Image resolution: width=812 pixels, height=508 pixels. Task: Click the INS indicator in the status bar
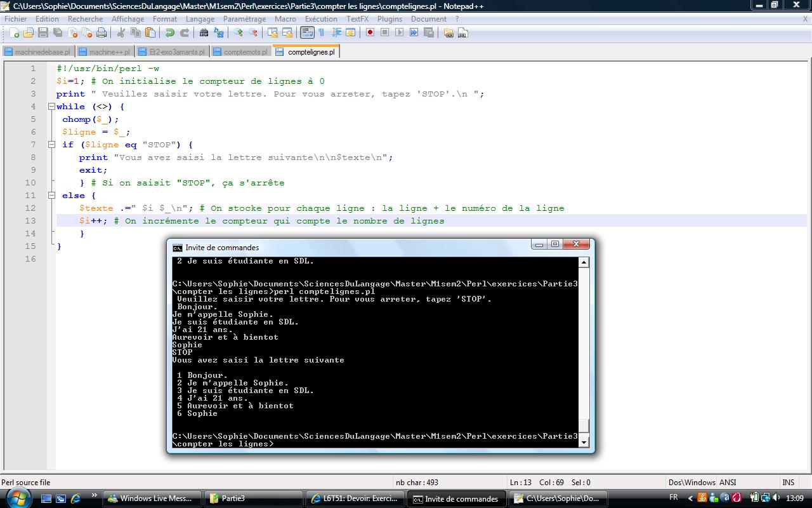click(x=789, y=483)
